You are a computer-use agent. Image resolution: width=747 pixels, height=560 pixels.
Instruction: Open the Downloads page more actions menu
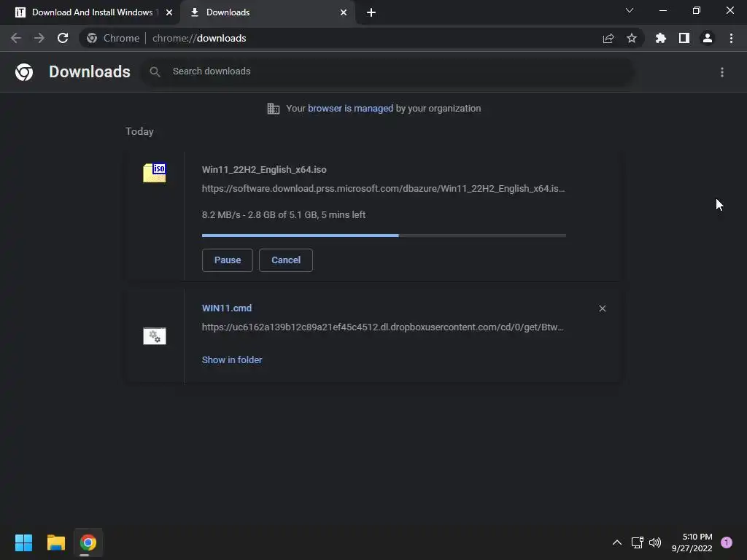pyautogui.click(x=722, y=72)
